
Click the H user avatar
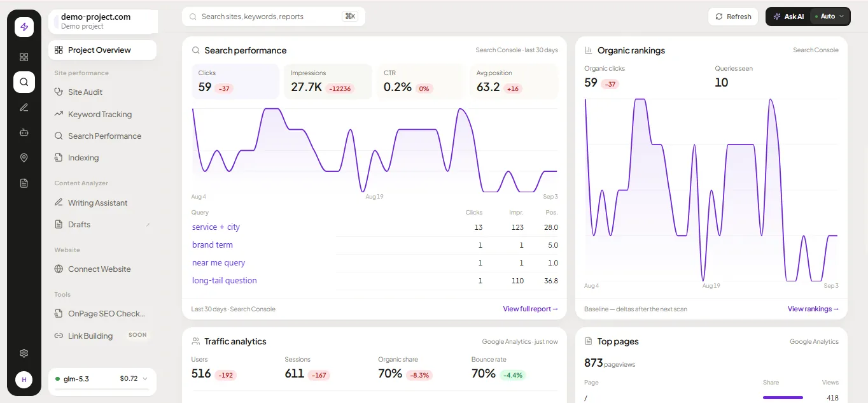24,380
